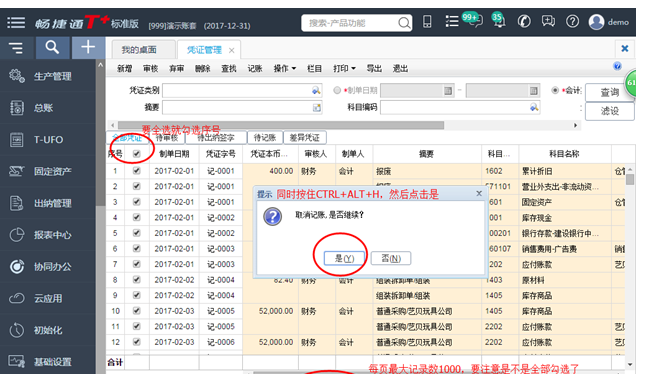Click the demo user avatar
This screenshot has height=374, width=645.
pyautogui.click(x=596, y=22)
